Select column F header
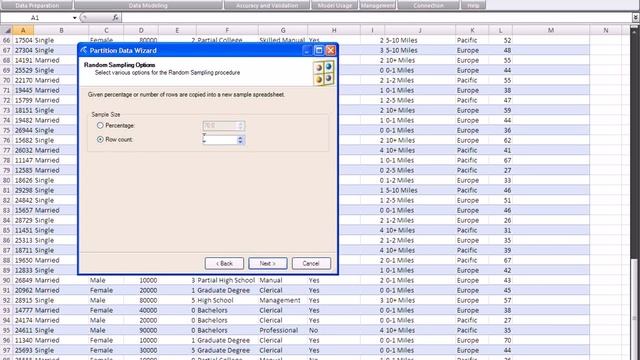Image resolution: width=640 pixels, height=360 pixels. [x=227, y=30]
